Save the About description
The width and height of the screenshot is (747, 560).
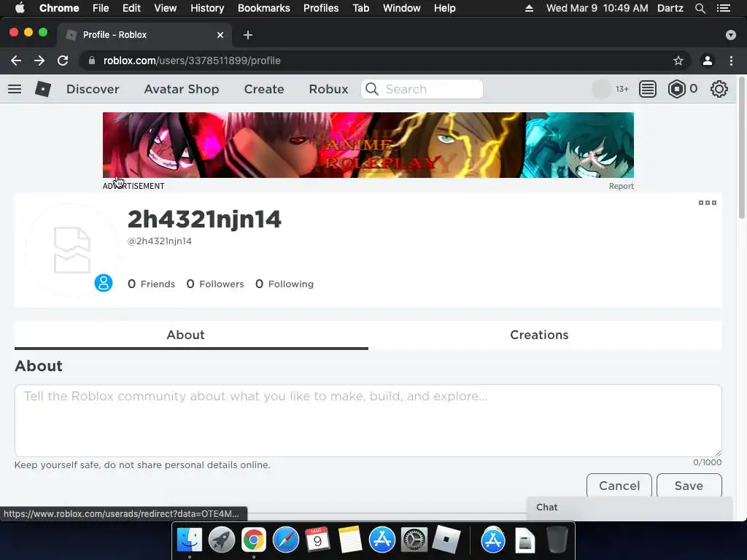tap(689, 485)
